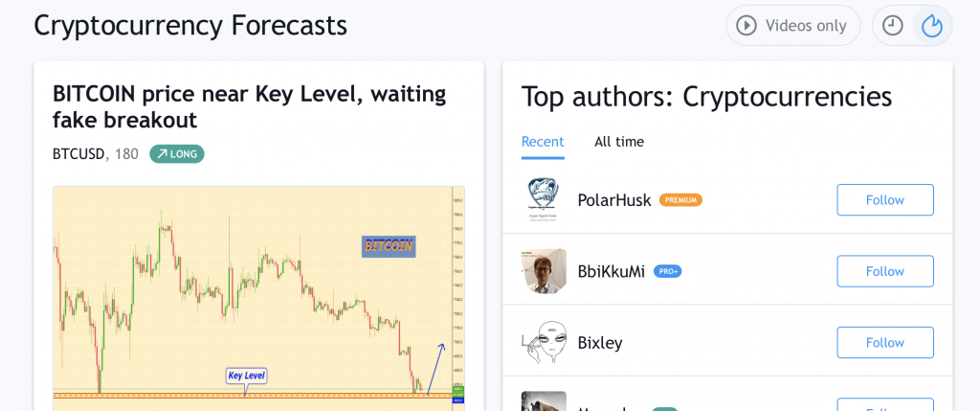Screen dimensions: 980x411
Task: Open Bixley's profile name
Action: pos(600,343)
